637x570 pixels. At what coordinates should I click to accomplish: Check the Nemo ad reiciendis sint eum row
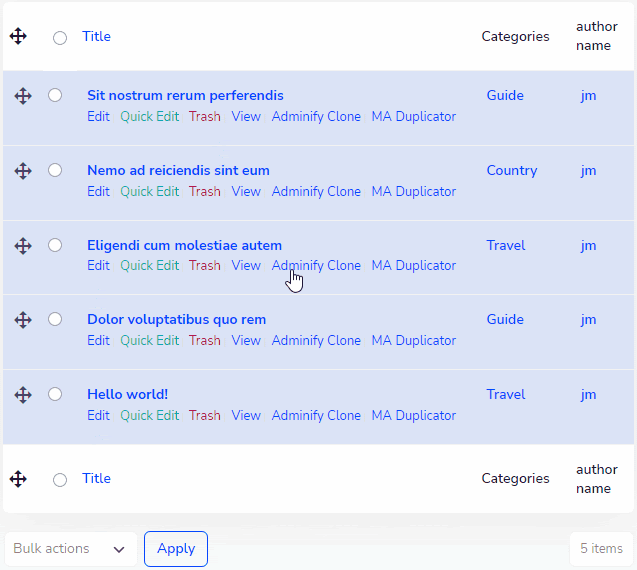point(55,170)
